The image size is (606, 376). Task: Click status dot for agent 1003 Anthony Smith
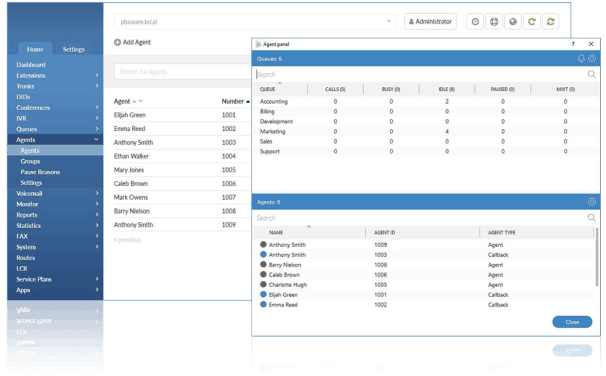click(x=263, y=254)
